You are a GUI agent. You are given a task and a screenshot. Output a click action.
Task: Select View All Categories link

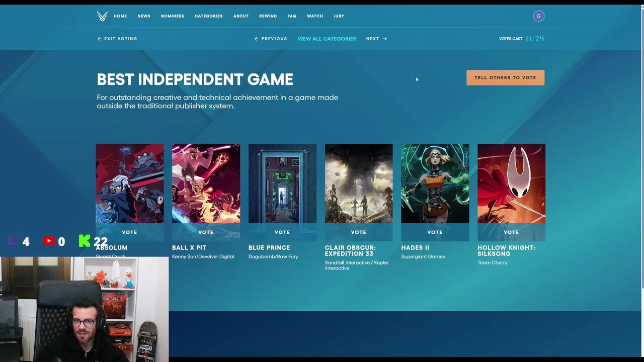(327, 39)
